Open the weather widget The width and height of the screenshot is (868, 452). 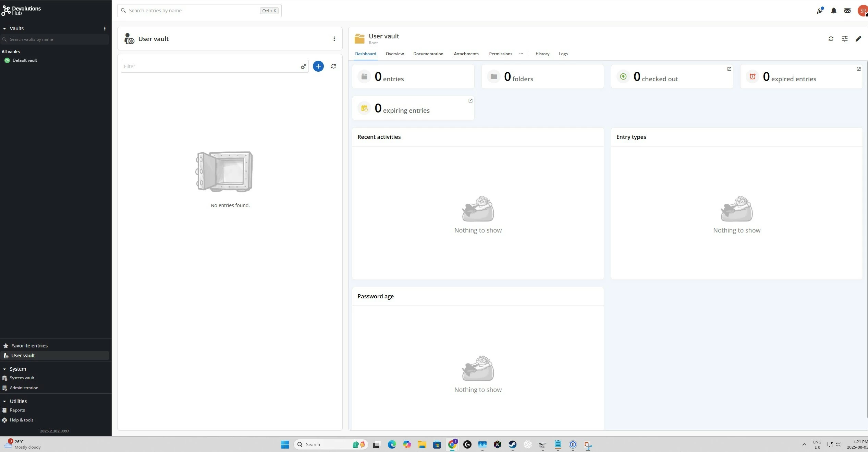coord(22,444)
